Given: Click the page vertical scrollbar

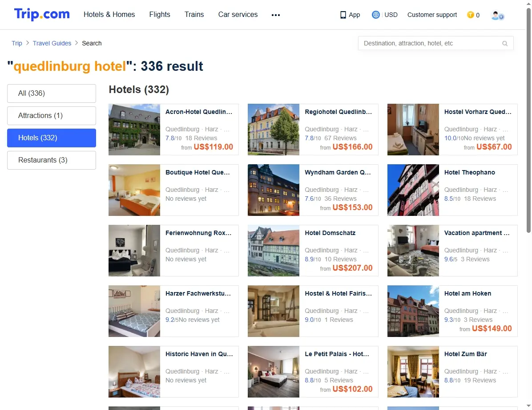Looking at the screenshot, I should (528, 121).
